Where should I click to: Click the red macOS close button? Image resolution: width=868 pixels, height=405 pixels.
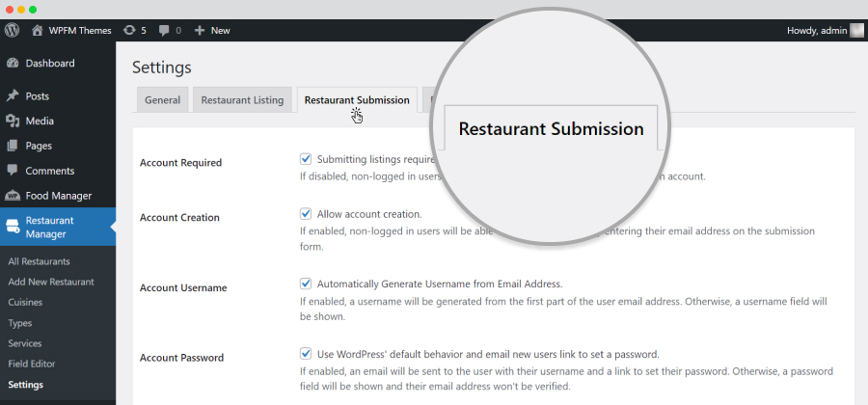[x=10, y=10]
